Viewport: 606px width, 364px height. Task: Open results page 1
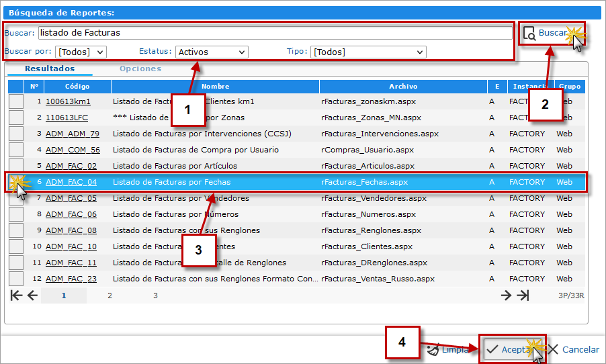64,295
